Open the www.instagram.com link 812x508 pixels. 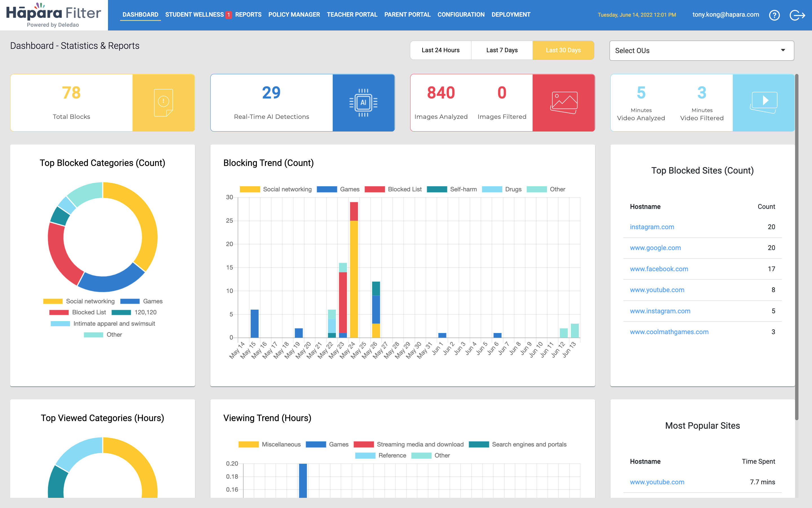click(660, 311)
